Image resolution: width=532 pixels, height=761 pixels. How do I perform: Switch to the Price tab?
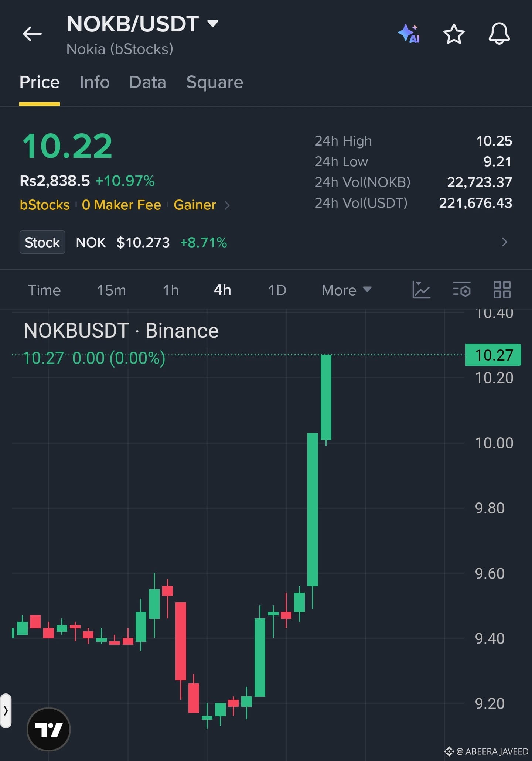[x=40, y=82]
